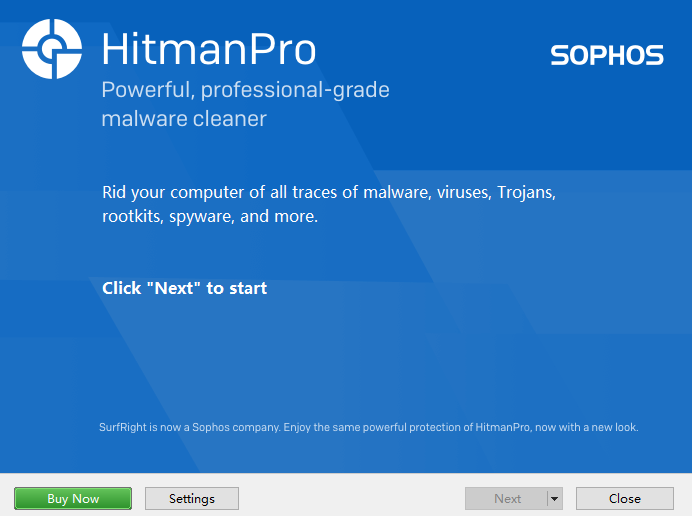
Task: Click the 'Click "Next" to start' text
Action: pyautogui.click(x=184, y=288)
